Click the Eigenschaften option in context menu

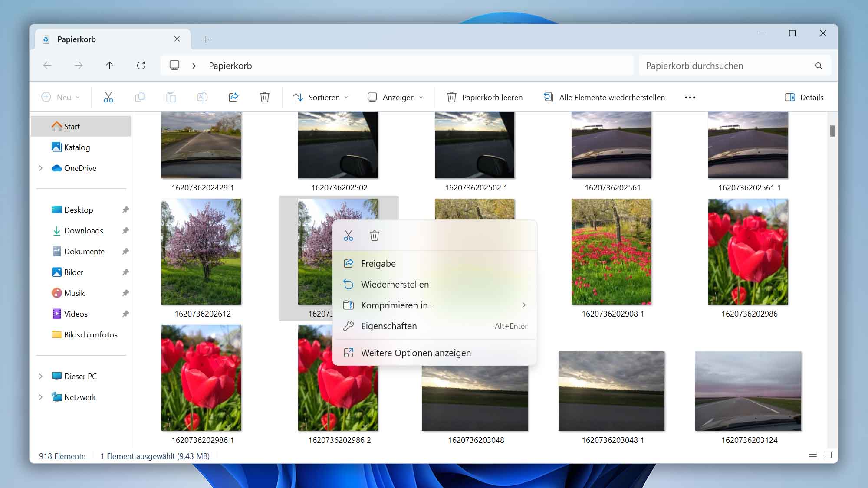tap(388, 325)
